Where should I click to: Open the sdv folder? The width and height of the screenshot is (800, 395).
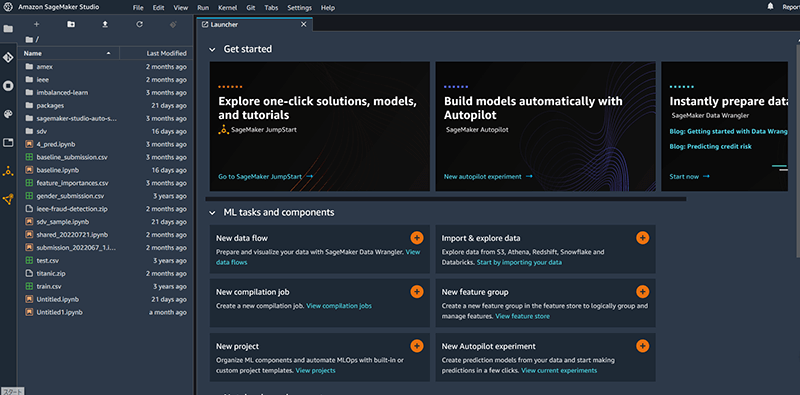point(106,132)
